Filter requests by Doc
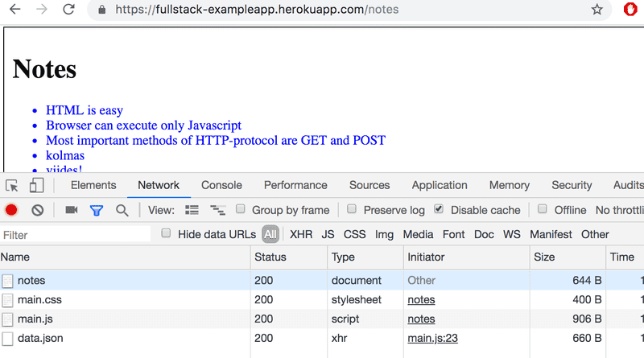This screenshot has width=644, height=358. 484,234
